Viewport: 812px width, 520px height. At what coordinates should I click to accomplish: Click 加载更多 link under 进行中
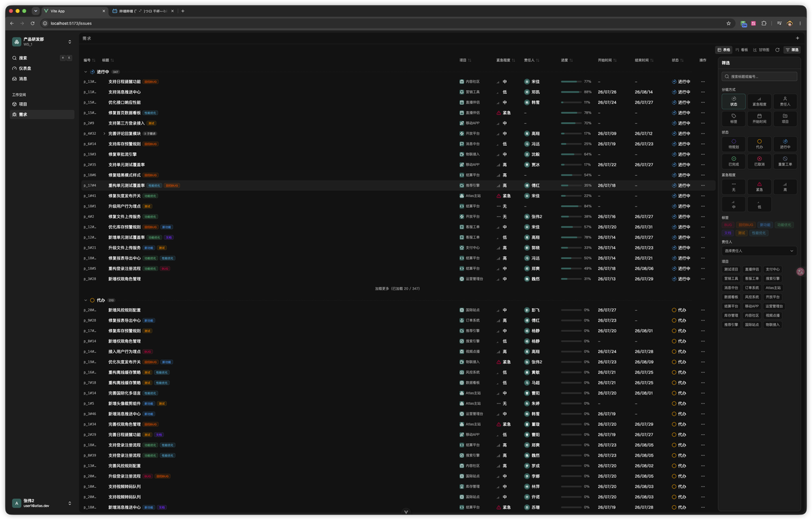coord(397,289)
